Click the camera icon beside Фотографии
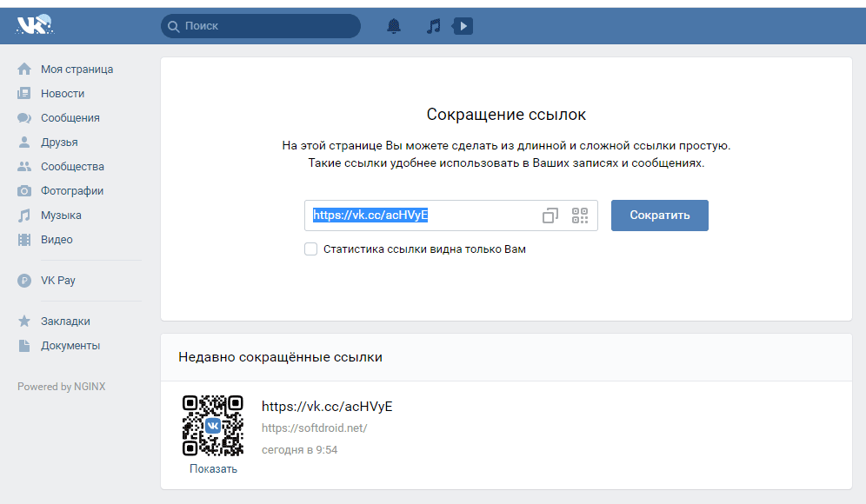 tap(24, 190)
